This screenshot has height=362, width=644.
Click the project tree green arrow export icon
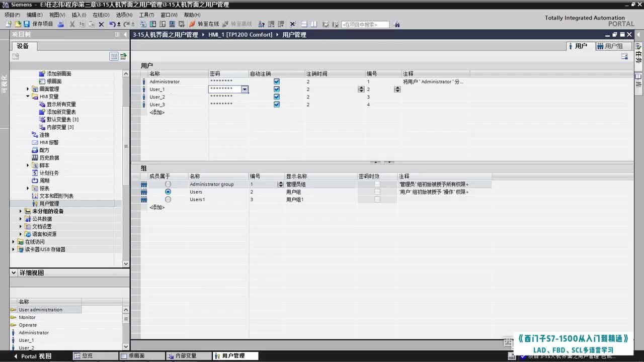tap(123, 56)
